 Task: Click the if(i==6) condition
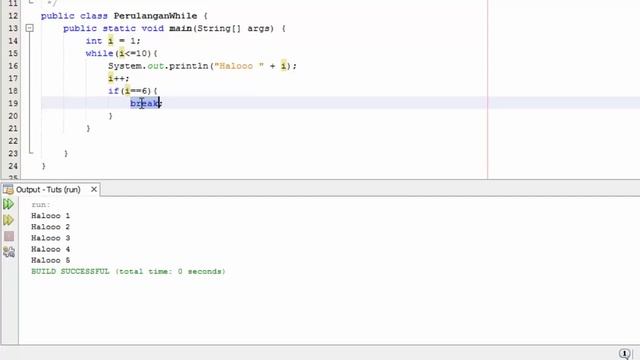coord(132,91)
